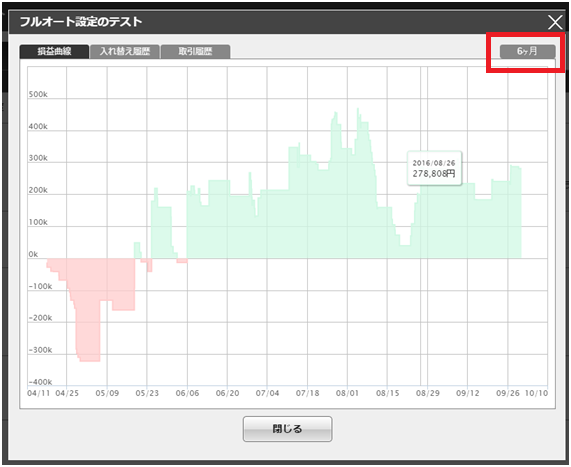
Task: Click the 2016/08/26 tooltip showing 278,808円
Action: click(x=434, y=169)
